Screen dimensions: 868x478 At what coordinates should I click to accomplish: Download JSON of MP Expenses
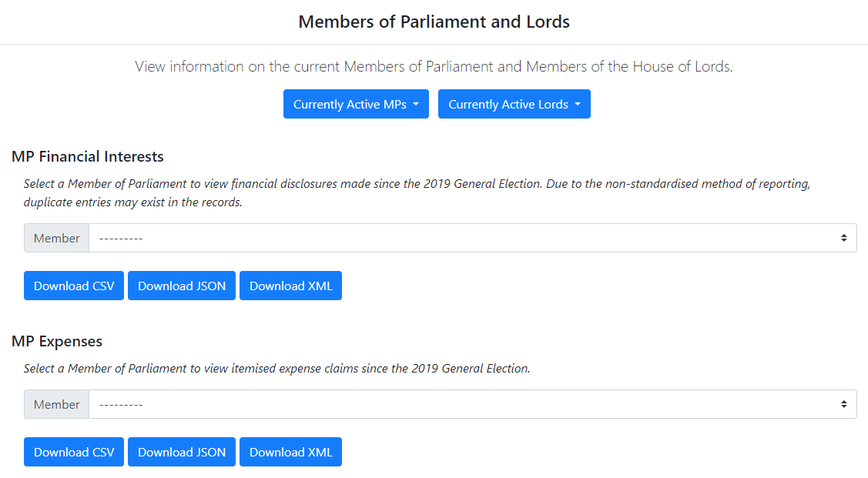coord(182,453)
